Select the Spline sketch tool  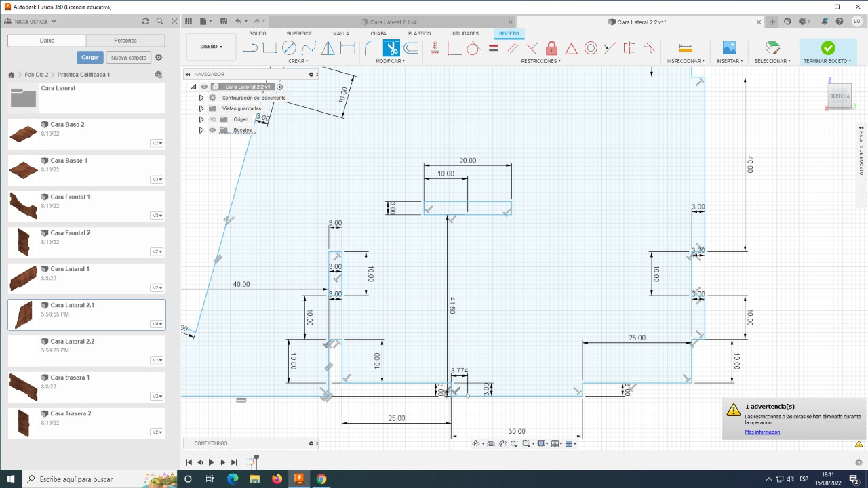pos(309,48)
